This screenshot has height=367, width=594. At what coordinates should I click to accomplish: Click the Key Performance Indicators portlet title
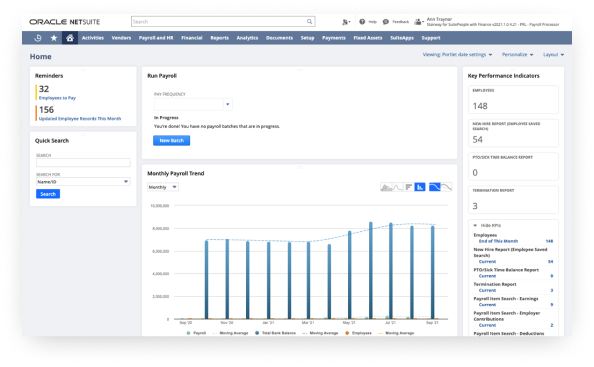tap(503, 76)
